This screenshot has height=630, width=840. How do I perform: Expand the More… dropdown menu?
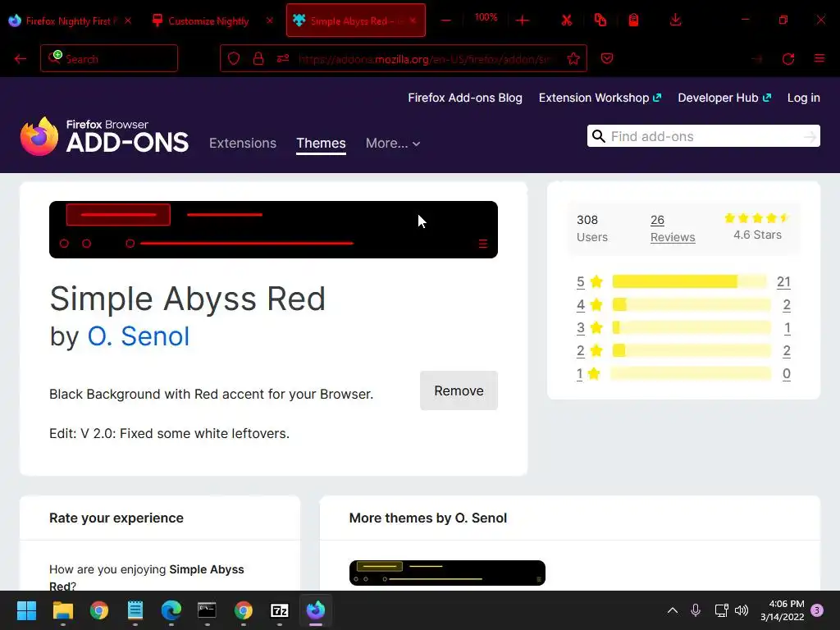393,143
